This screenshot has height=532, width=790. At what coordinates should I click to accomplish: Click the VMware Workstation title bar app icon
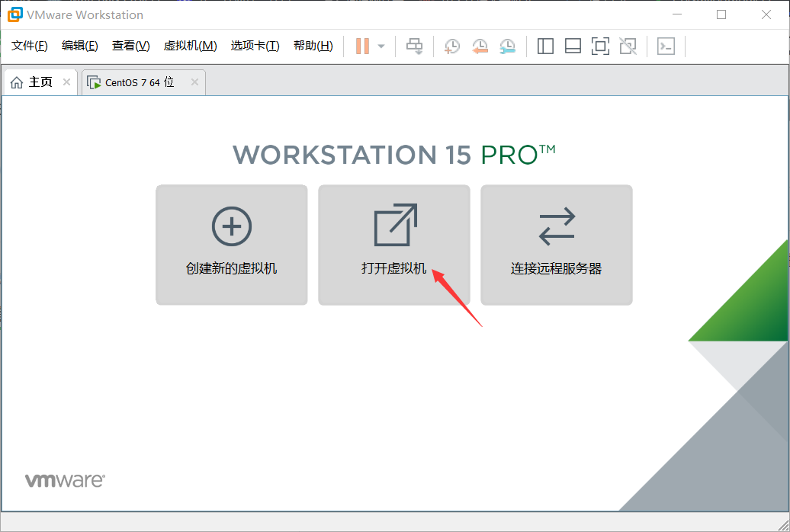pyautogui.click(x=14, y=14)
